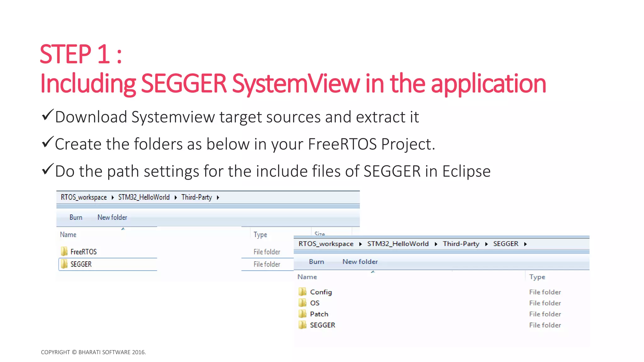Click SEGGER breadcrumb segment in right window
Viewport: 644px width, 362px height.
coord(506,244)
